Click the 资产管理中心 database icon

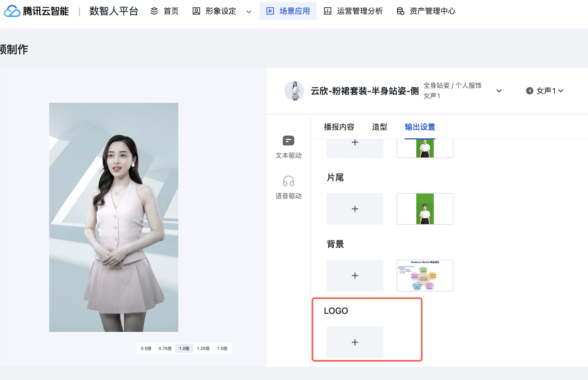point(400,11)
